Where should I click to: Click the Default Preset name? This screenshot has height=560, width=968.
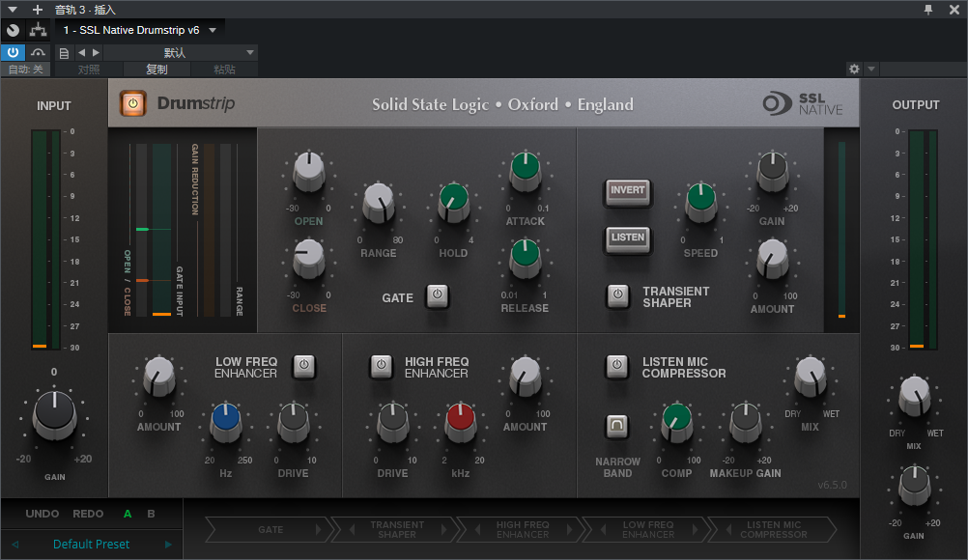(92, 545)
